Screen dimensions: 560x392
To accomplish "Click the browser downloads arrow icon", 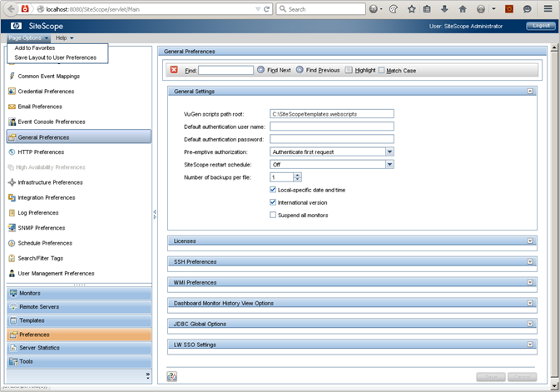I will [x=445, y=9].
